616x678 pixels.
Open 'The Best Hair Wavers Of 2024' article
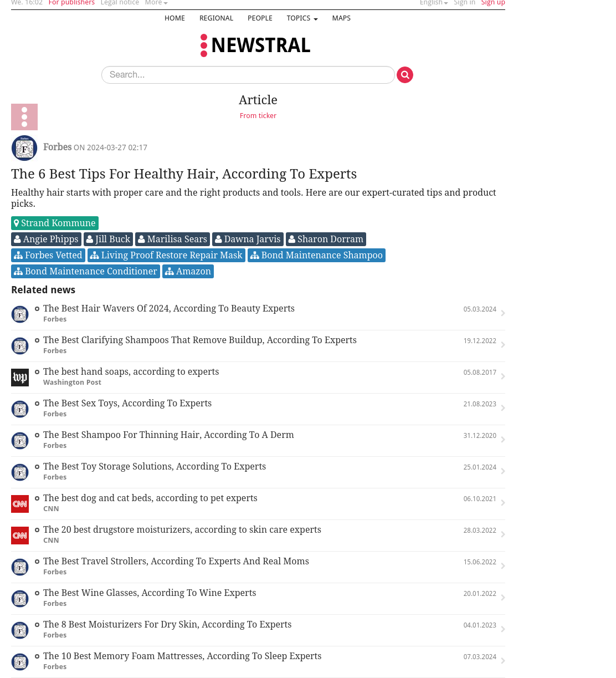[169, 309]
